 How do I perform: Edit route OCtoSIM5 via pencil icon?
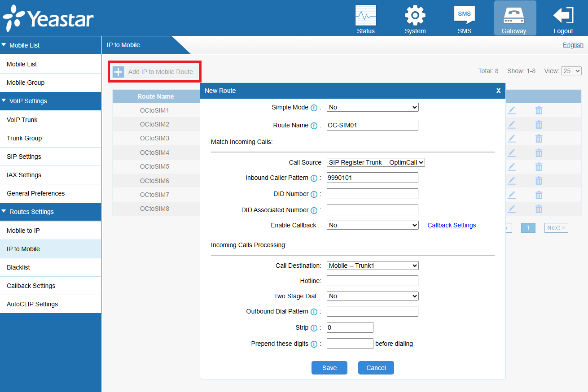point(512,166)
